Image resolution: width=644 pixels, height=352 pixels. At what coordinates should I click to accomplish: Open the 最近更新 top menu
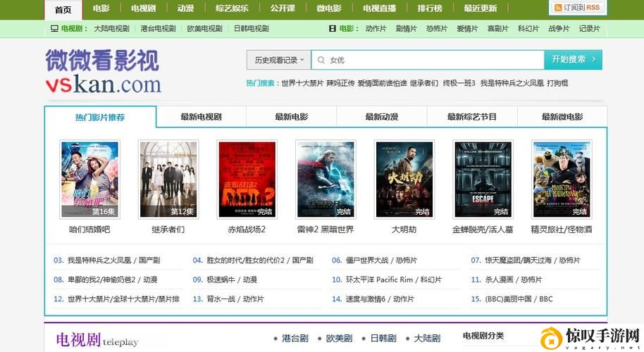481,8
